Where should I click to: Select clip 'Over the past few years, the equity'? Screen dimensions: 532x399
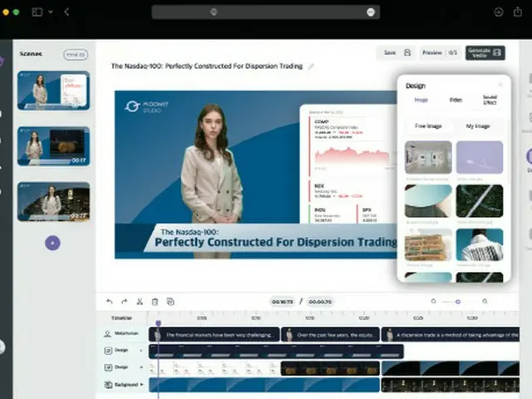330,334
